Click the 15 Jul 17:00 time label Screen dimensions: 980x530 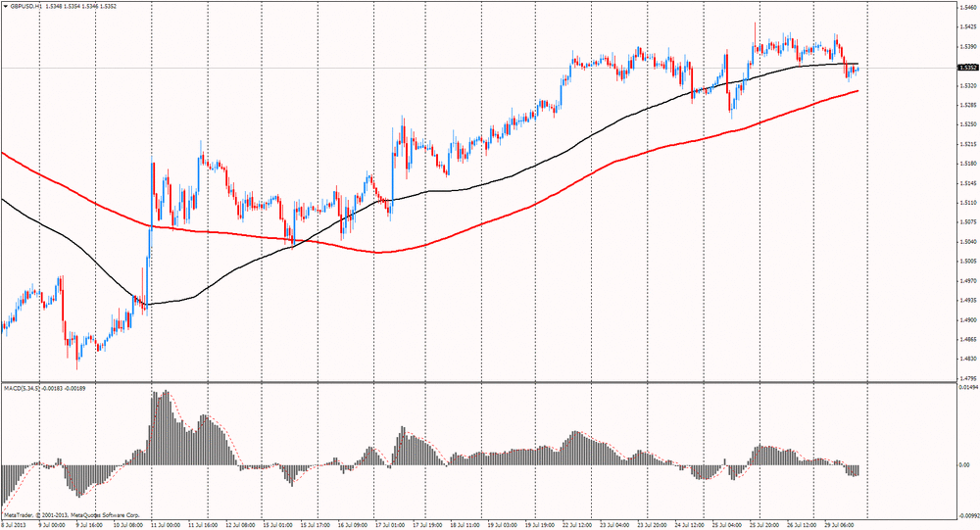coord(315,526)
